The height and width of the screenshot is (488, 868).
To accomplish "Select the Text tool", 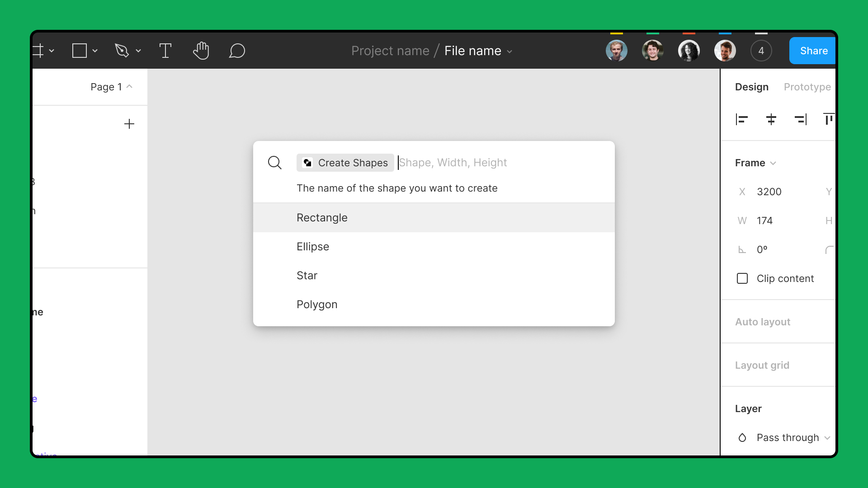I will (165, 51).
